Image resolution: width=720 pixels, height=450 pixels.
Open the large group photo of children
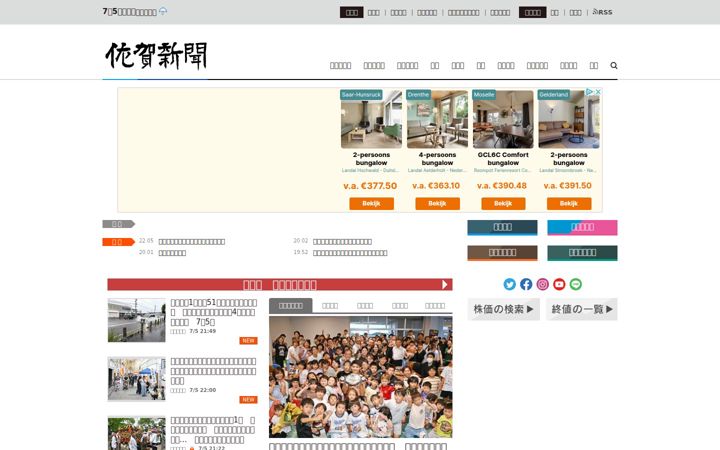pyautogui.click(x=360, y=377)
